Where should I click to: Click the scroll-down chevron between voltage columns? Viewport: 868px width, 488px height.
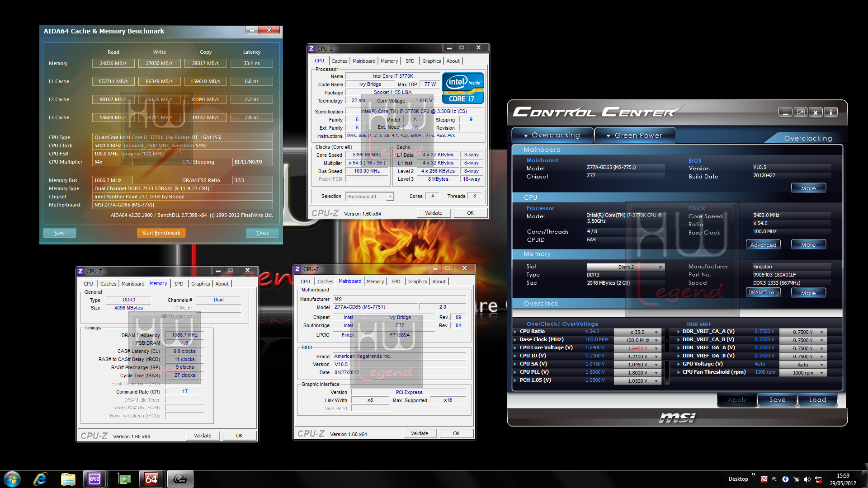[667, 373]
